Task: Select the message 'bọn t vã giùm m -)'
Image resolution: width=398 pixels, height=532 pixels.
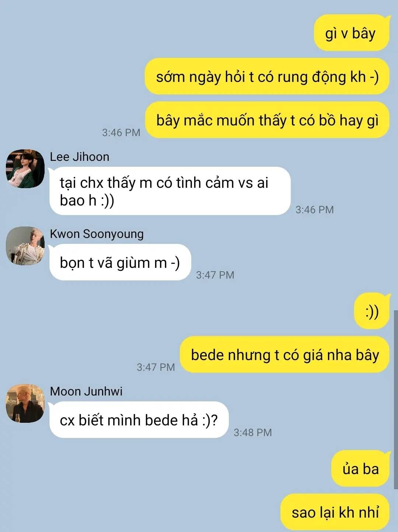Action: tap(120, 262)
